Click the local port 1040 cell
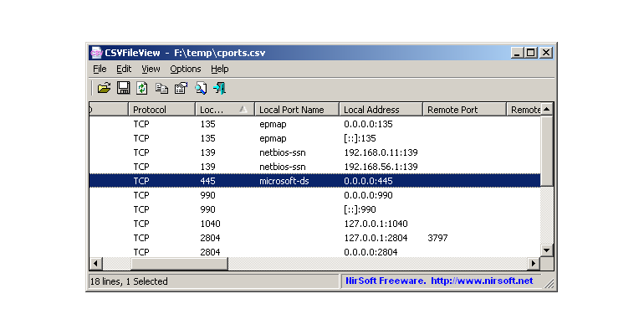 (210, 224)
